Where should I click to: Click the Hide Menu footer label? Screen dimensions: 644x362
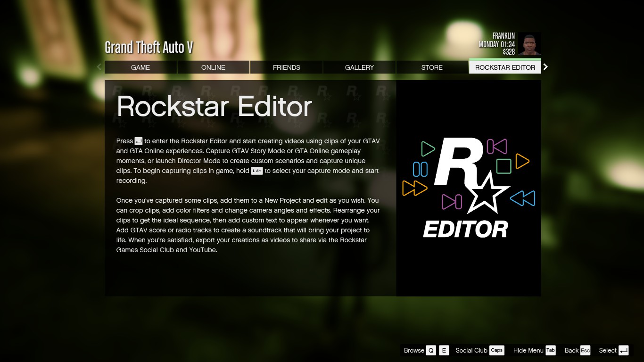point(528,350)
